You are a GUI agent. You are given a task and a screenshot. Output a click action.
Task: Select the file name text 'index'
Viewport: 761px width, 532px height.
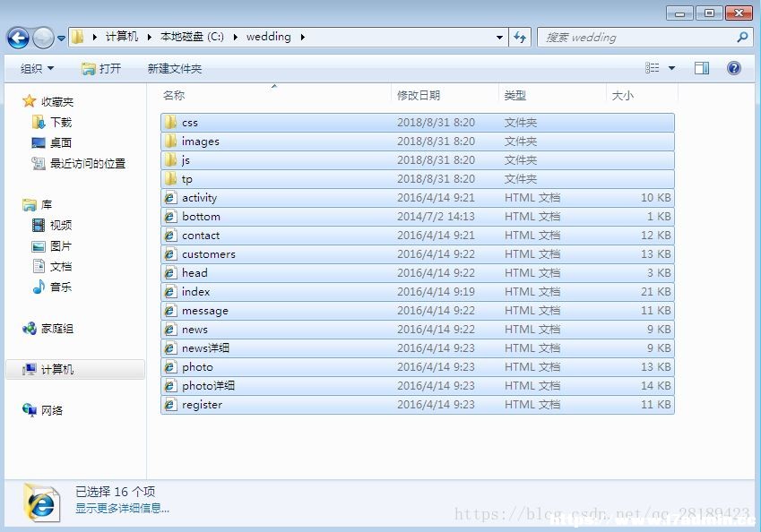point(195,291)
